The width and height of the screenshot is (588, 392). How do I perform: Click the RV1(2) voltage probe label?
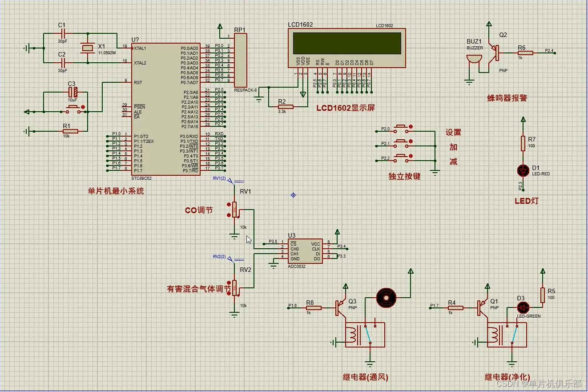(219, 178)
